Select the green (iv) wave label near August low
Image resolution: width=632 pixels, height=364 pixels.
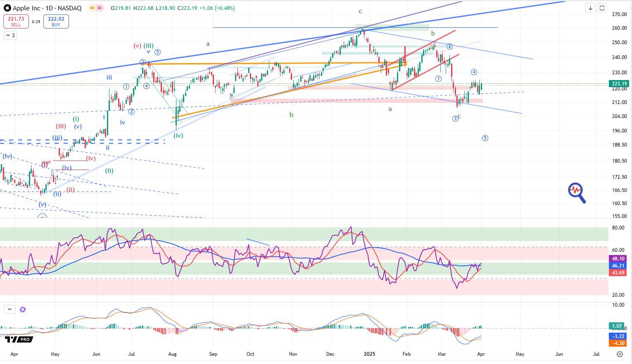[x=178, y=135]
